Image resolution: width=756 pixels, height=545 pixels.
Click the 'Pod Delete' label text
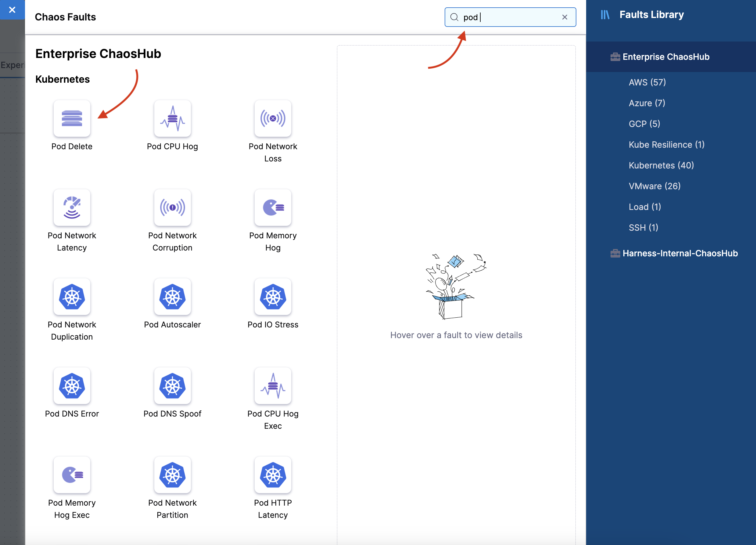[72, 146]
